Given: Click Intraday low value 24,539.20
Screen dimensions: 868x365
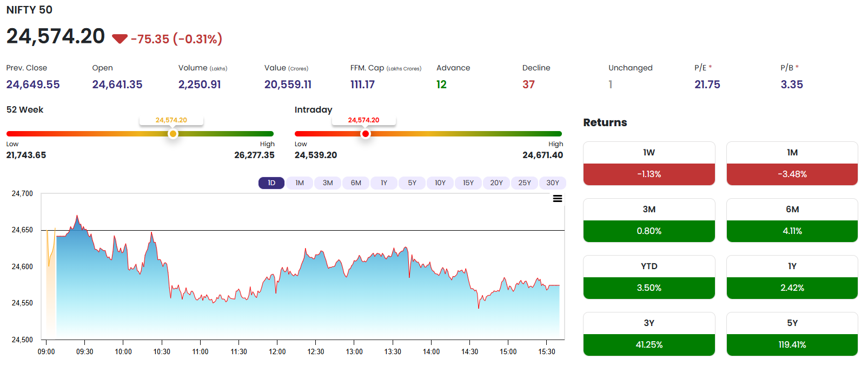Looking at the screenshot, I should [316, 155].
